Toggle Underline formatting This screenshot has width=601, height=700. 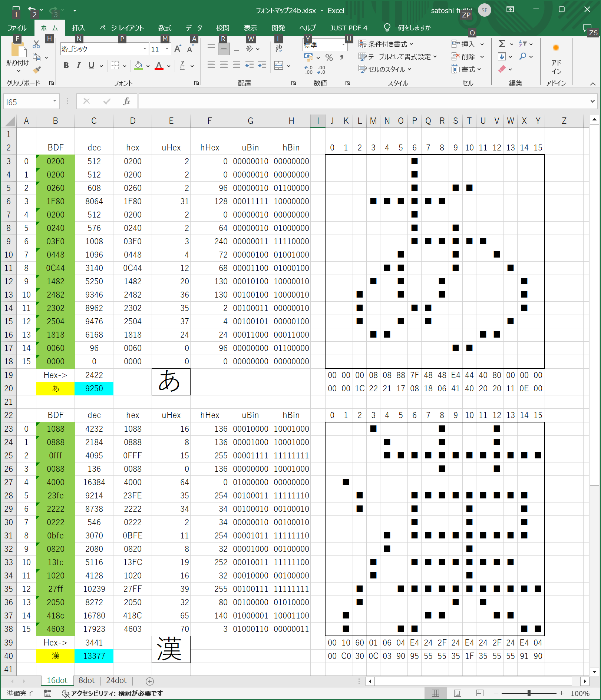pyautogui.click(x=91, y=66)
